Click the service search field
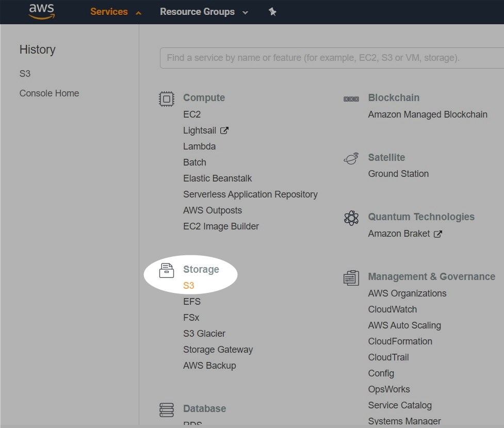 330,58
